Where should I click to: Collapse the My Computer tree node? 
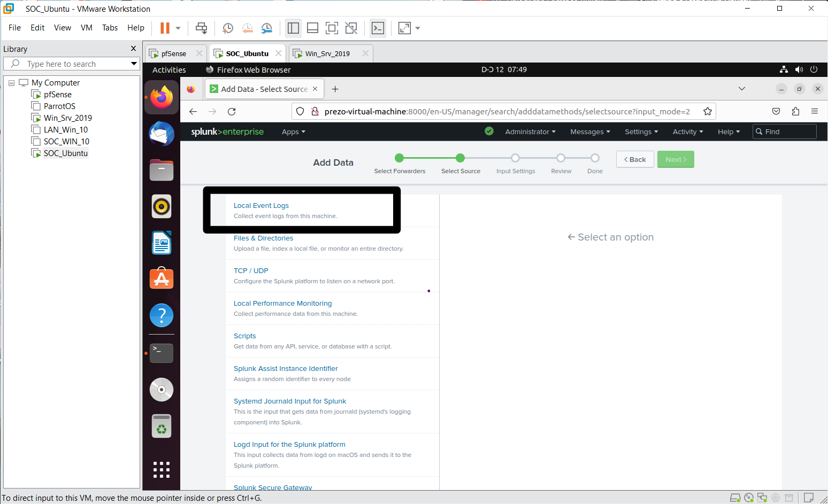pyautogui.click(x=11, y=83)
